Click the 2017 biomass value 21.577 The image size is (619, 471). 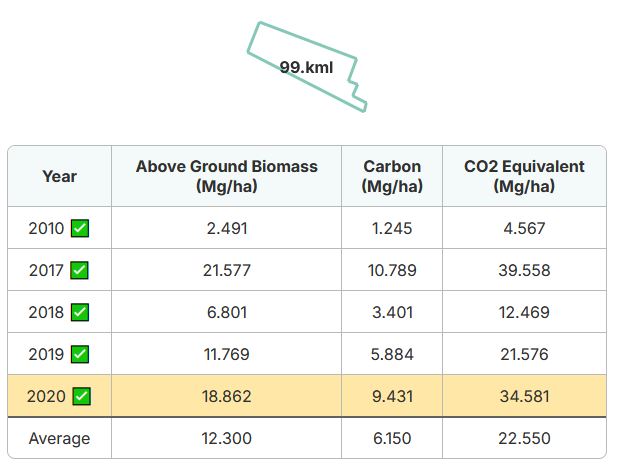pos(227,270)
